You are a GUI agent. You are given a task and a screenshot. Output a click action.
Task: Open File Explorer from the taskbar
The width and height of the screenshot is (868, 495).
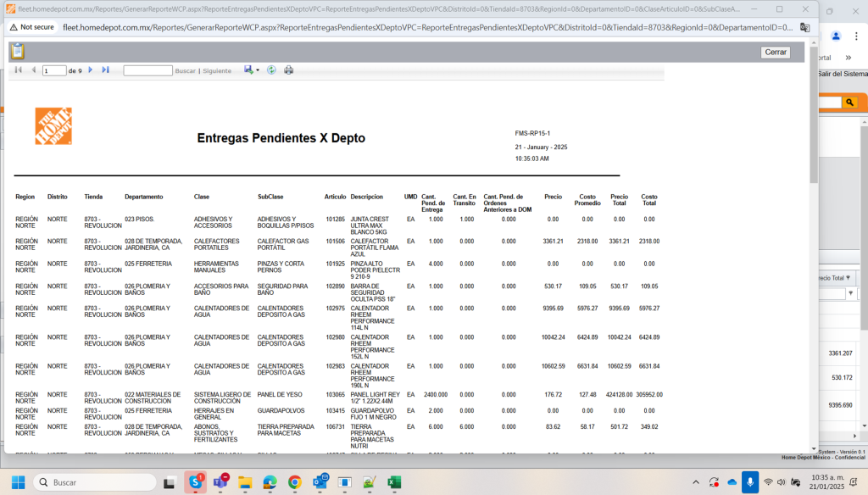coord(245,483)
